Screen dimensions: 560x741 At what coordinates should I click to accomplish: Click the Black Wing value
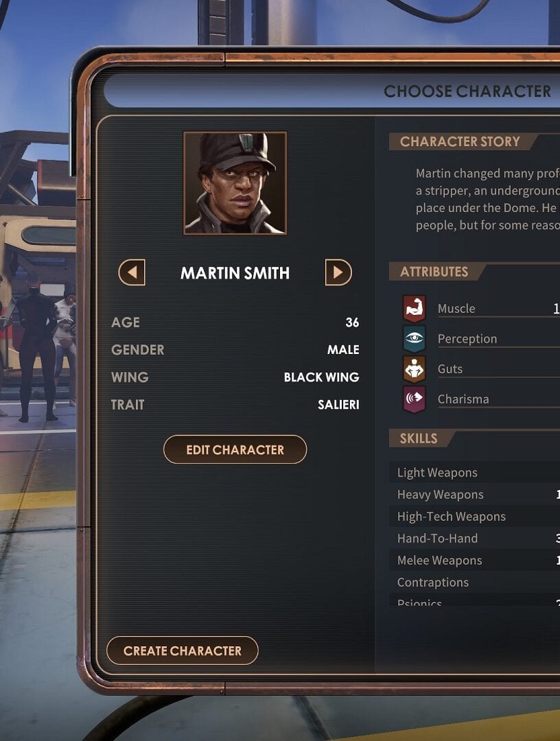pyautogui.click(x=321, y=377)
